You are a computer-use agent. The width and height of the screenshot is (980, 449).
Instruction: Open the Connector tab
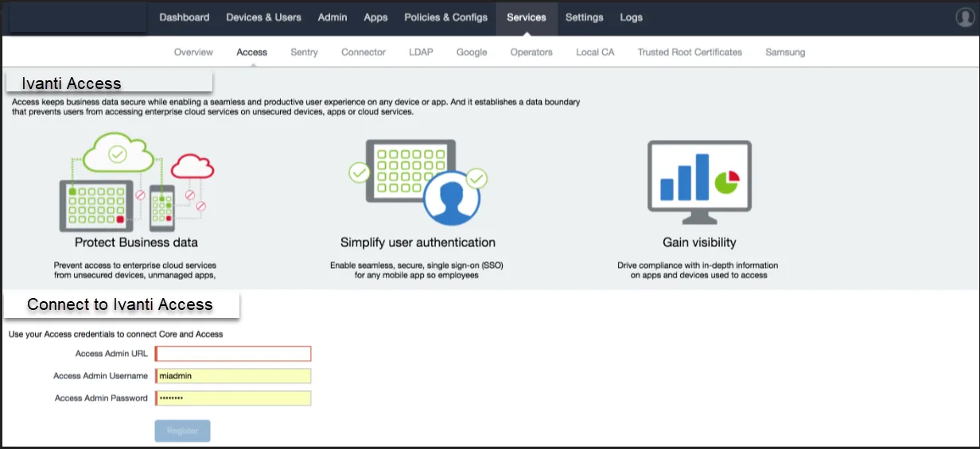coord(364,52)
